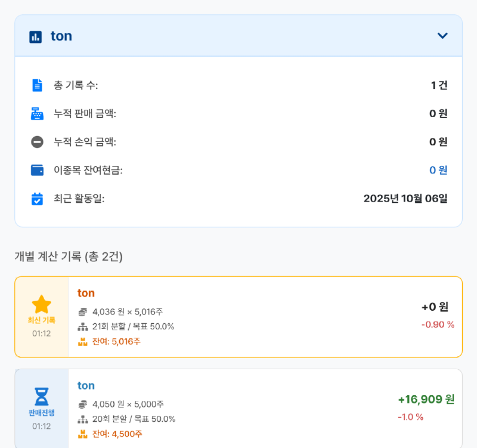The image size is (477, 448).
Task: Click the boxes icon beside 잔여: 5,016주
Action: click(x=83, y=342)
